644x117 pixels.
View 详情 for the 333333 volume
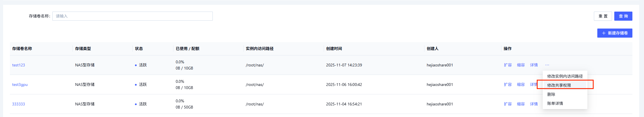pos(534,104)
